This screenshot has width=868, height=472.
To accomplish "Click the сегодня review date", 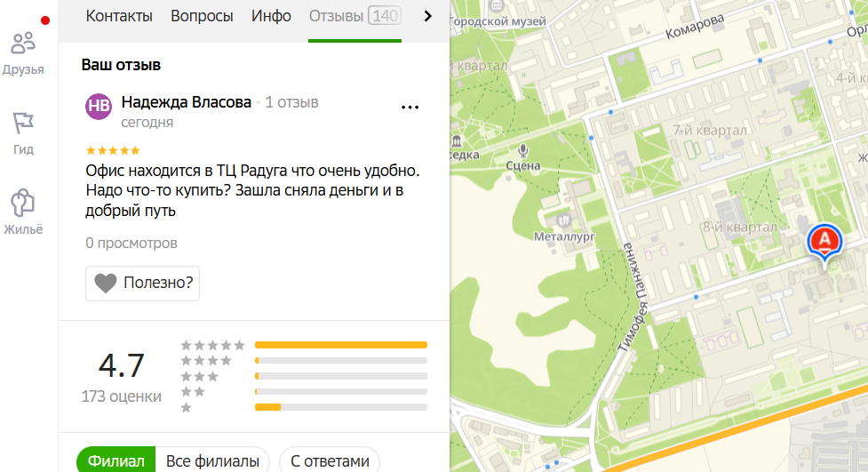I will pyautogui.click(x=147, y=123).
